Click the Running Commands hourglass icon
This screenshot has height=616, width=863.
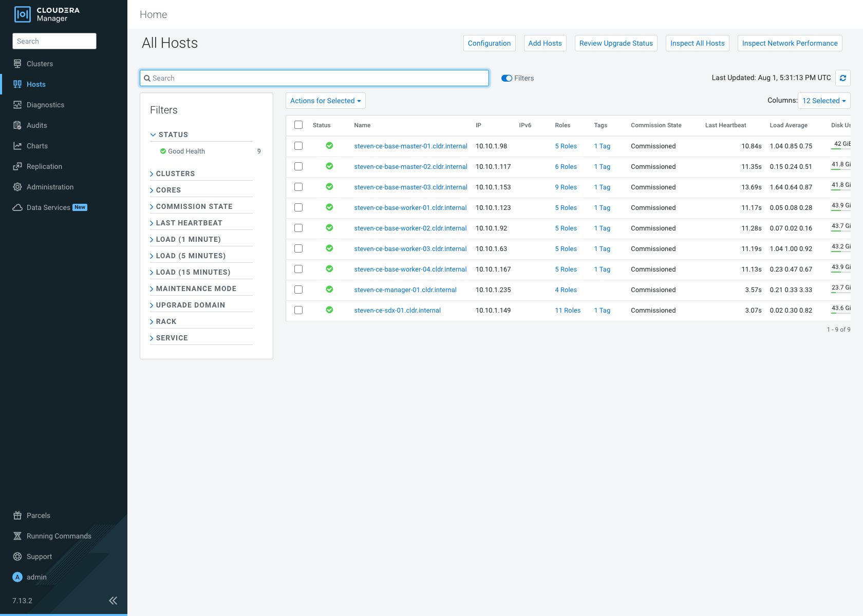coord(17,536)
